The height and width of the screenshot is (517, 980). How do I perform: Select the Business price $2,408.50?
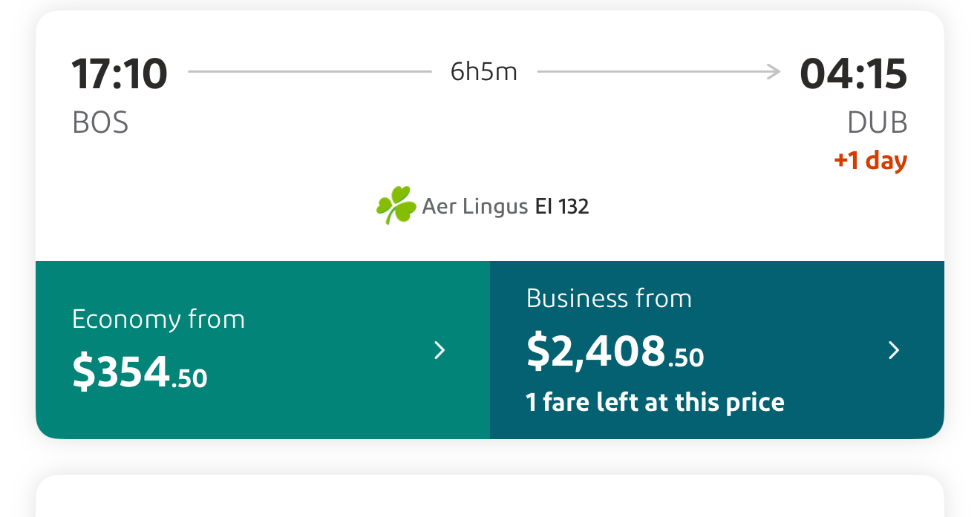coord(615,352)
